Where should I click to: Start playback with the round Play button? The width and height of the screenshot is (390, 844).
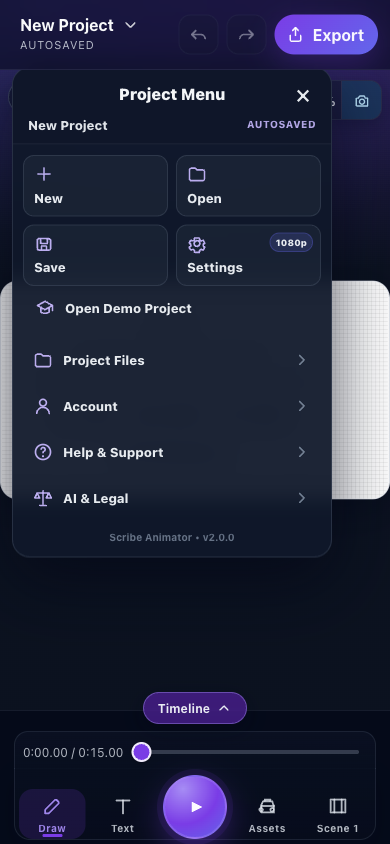tap(195, 807)
